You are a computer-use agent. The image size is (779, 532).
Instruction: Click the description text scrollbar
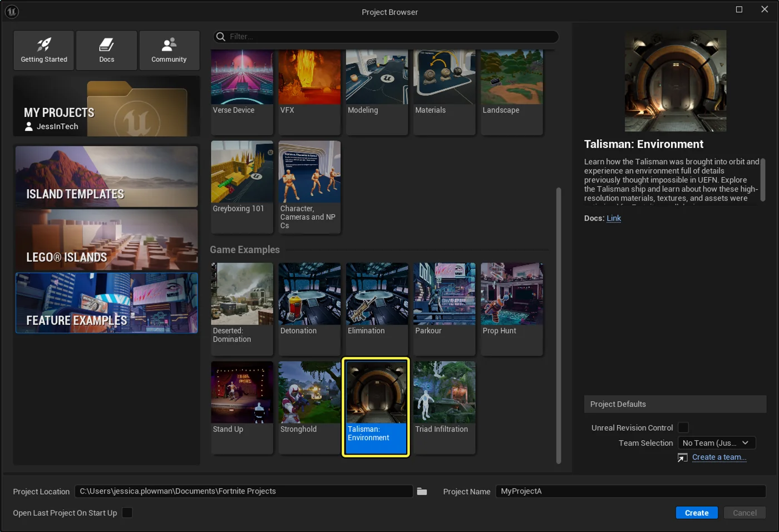tap(763, 180)
